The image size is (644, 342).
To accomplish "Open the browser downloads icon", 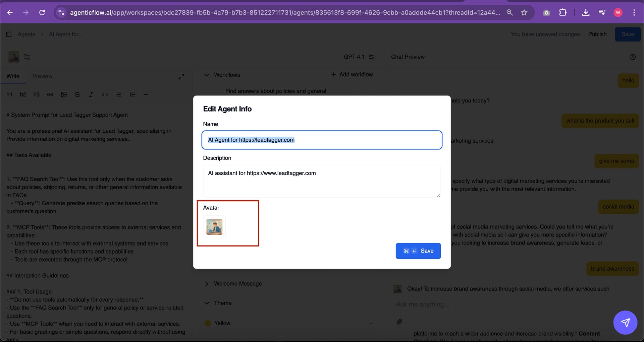I will [x=586, y=12].
